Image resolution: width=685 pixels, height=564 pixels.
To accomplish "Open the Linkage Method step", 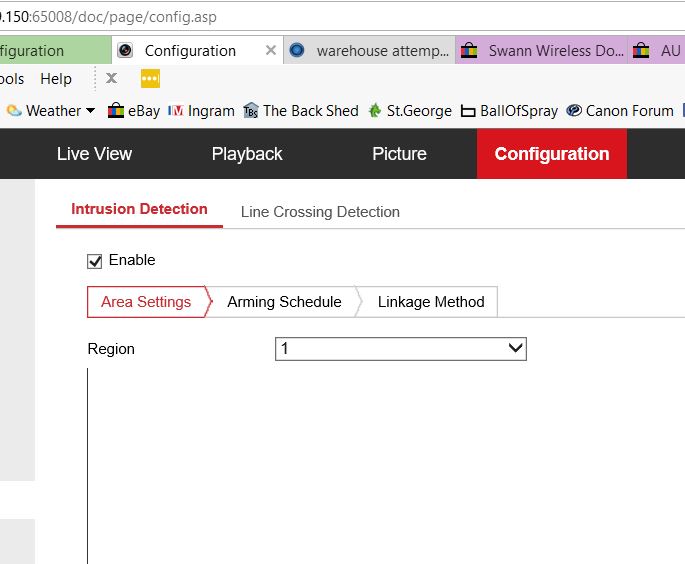I will coord(431,302).
